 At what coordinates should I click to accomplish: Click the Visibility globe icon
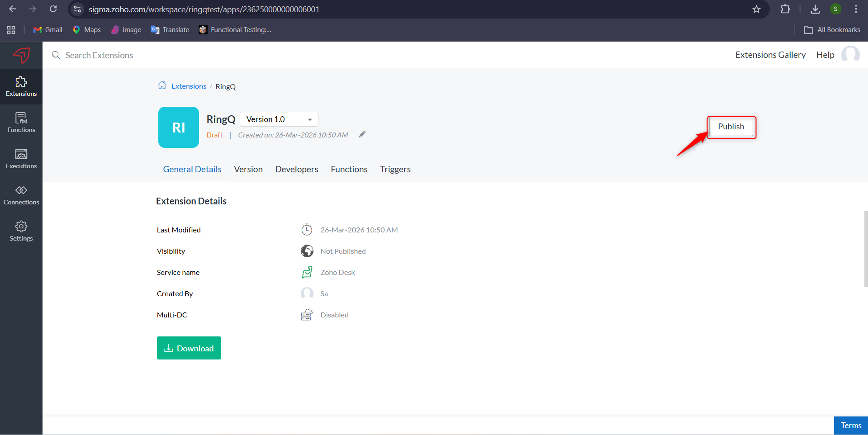click(x=307, y=251)
